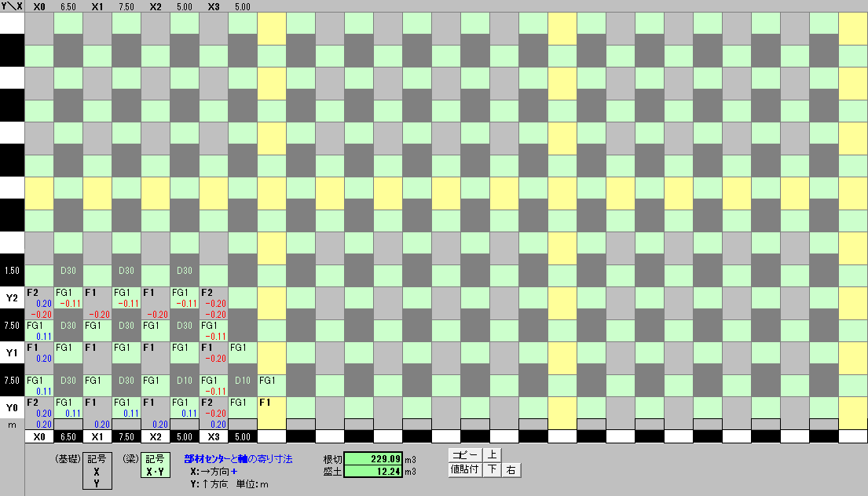Click the Y1 row header
This screenshot has width=868, height=496.
click(12, 352)
